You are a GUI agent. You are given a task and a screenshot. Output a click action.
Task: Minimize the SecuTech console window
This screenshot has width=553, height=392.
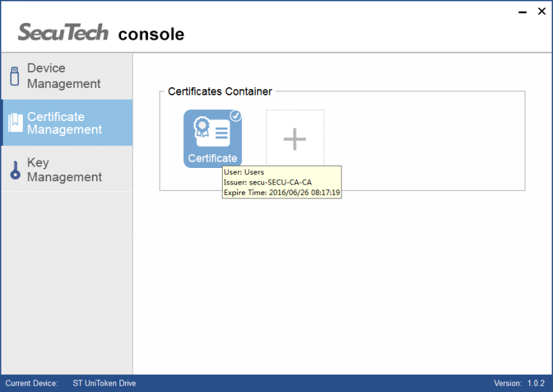pyautogui.click(x=523, y=12)
